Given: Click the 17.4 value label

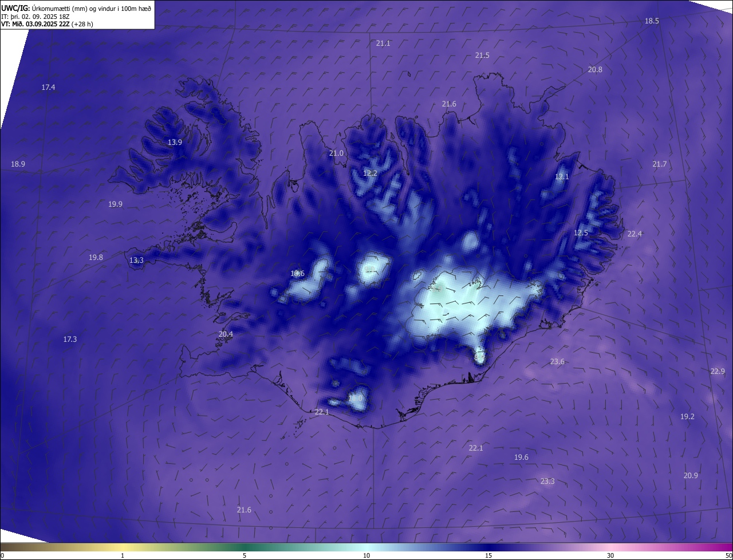Looking at the screenshot, I should point(48,87).
